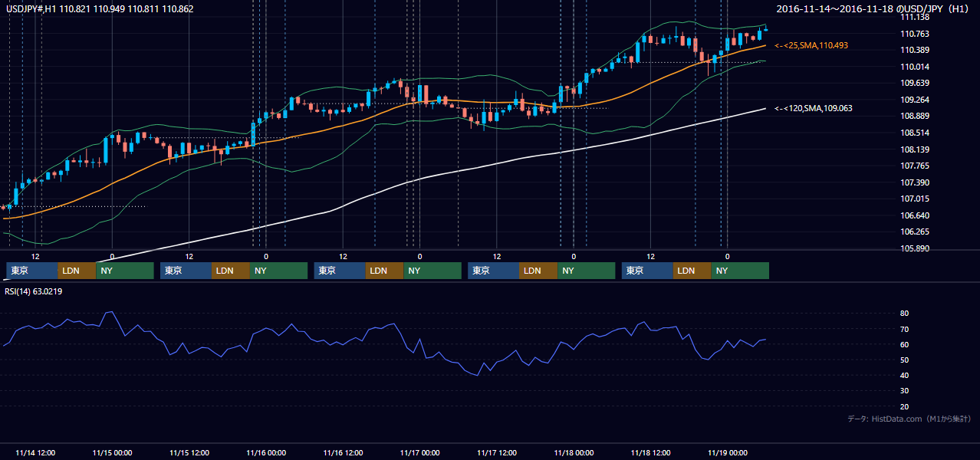This screenshot has height=460, width=980.
Task: Click RSI scale value 20
Action: (x=905, y=406)
